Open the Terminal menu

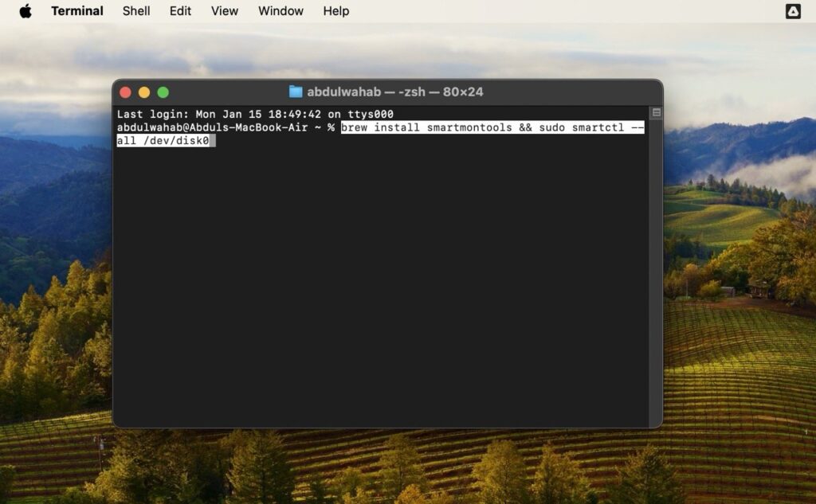(76, 11)
